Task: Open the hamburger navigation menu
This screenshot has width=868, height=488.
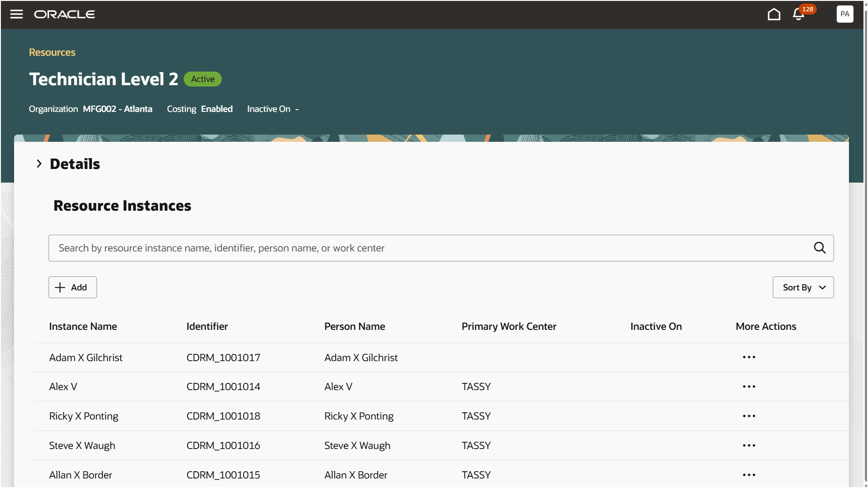Action: click(16, 14)
